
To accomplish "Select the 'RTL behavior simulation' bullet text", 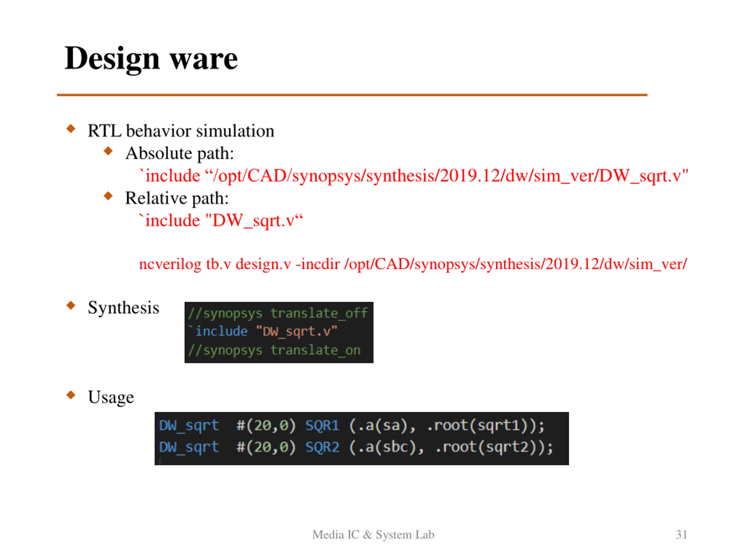I will [181, 131].
